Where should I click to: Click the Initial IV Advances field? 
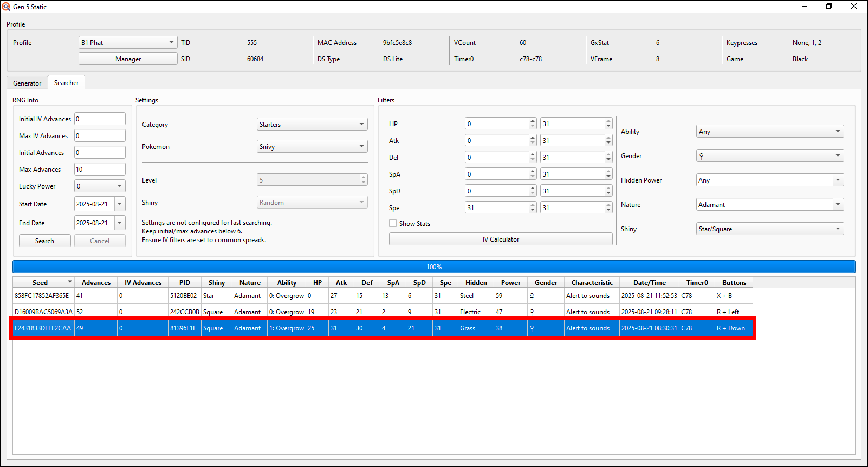coord(100,119)
